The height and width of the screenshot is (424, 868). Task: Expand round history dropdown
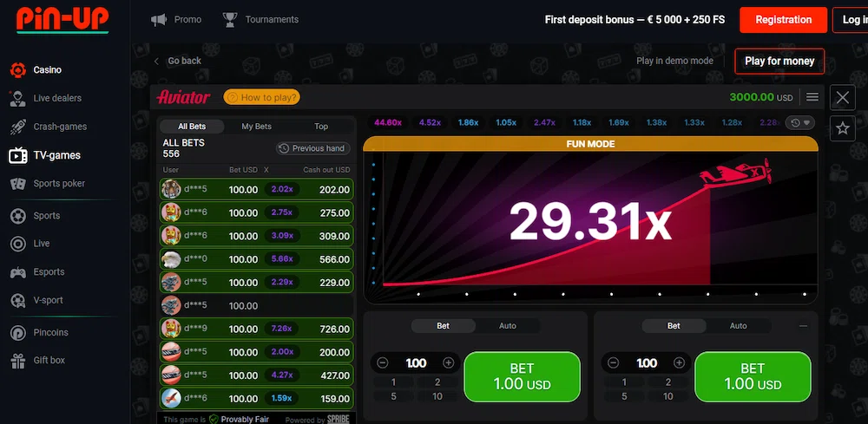pyautogui.click(x=800, y=123)
